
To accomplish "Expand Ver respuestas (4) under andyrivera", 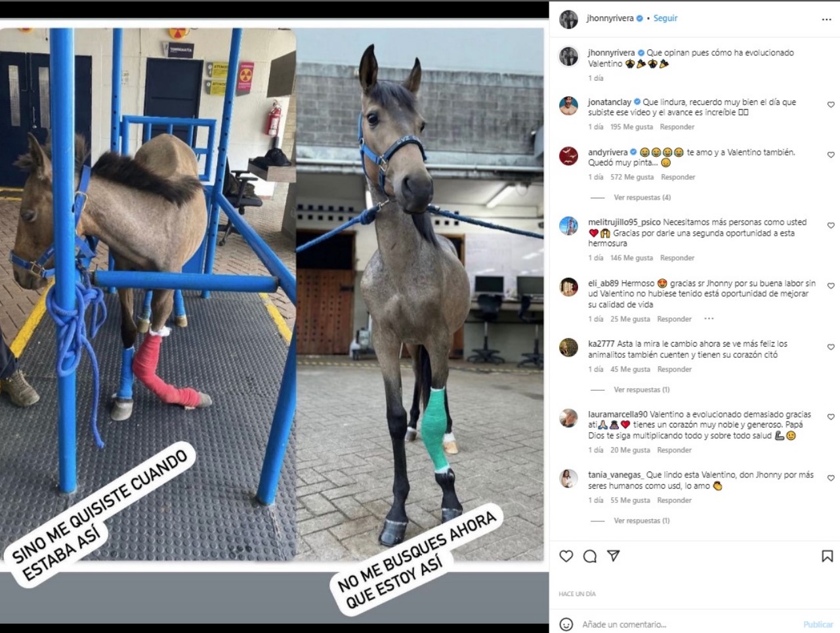I will click(642, 197).
